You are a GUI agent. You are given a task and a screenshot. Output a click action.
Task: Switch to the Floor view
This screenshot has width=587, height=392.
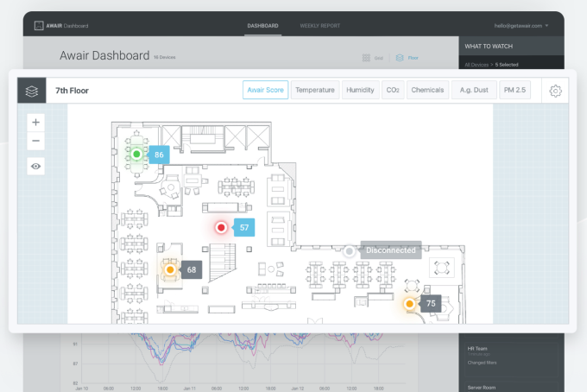coord(407,58)
